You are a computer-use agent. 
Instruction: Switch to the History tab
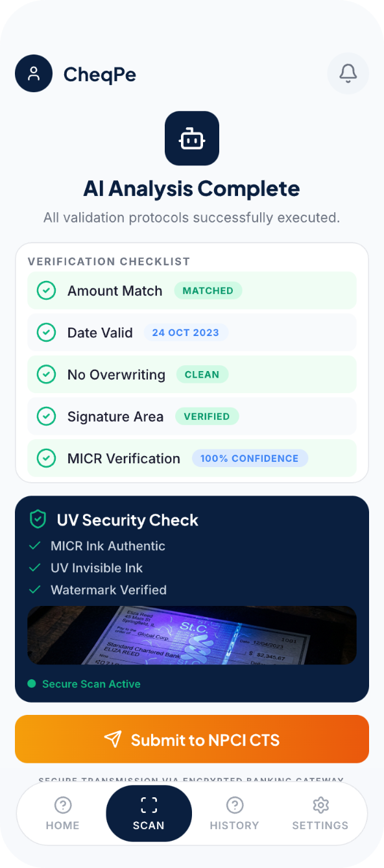pyautogui.click(x=234, y=814)
